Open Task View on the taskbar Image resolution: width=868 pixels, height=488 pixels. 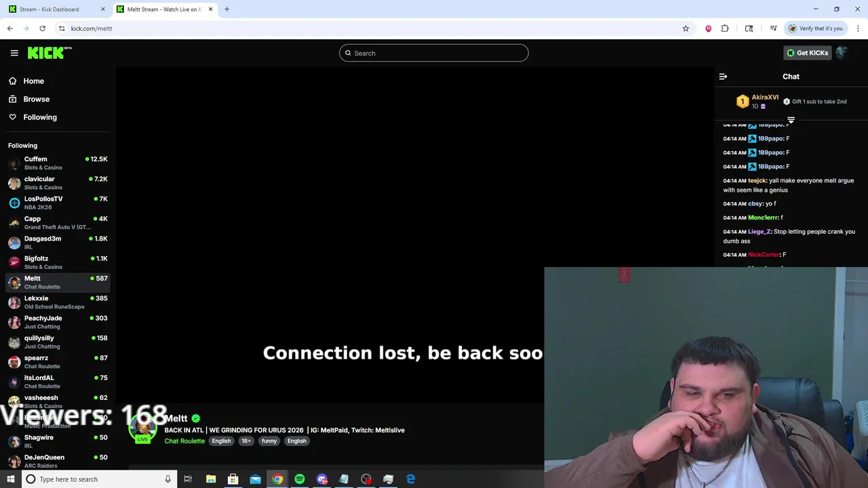(188, 479)
